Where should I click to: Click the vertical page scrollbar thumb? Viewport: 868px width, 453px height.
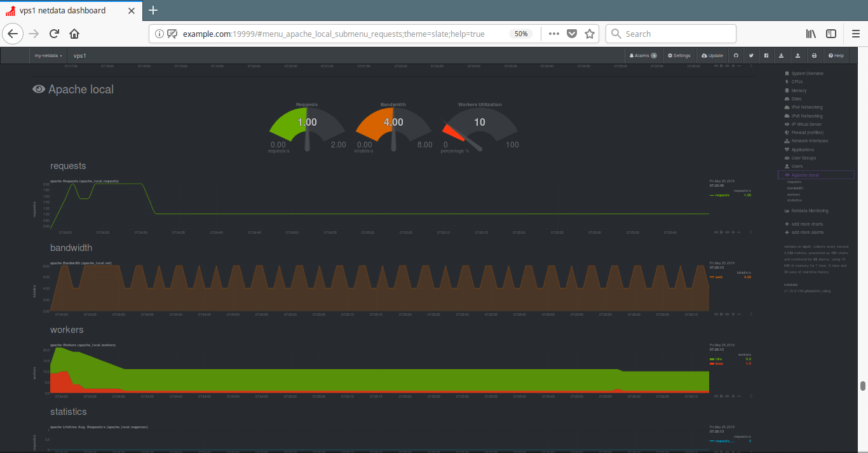[x=862, y=386]
